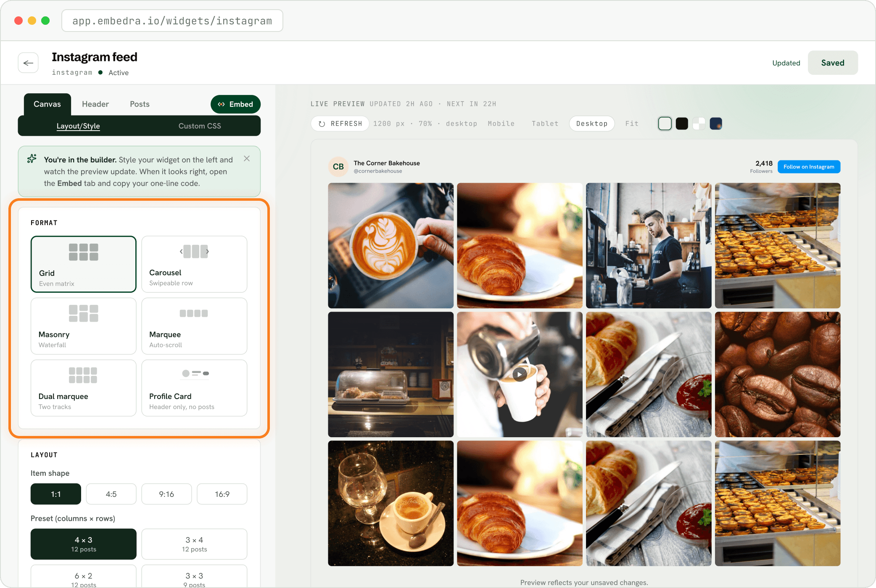876x588 pixels.
Task: Click Follow on Instagram button
Action: pyautogui.click(x=809, y=167)
